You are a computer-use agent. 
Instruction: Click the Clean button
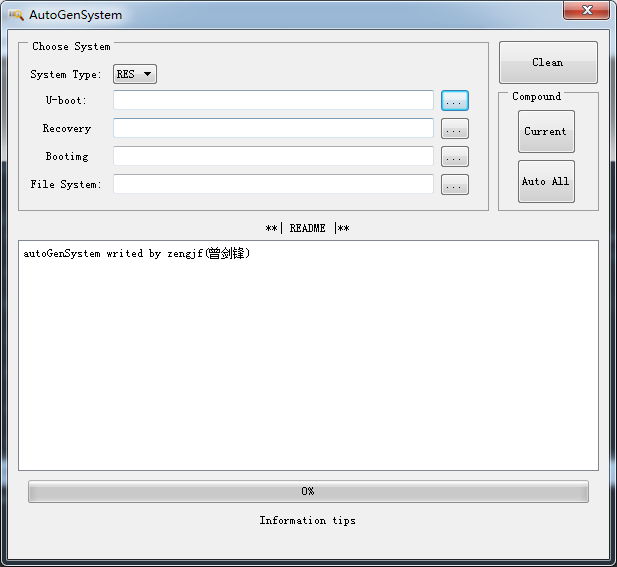click(548, 63)
